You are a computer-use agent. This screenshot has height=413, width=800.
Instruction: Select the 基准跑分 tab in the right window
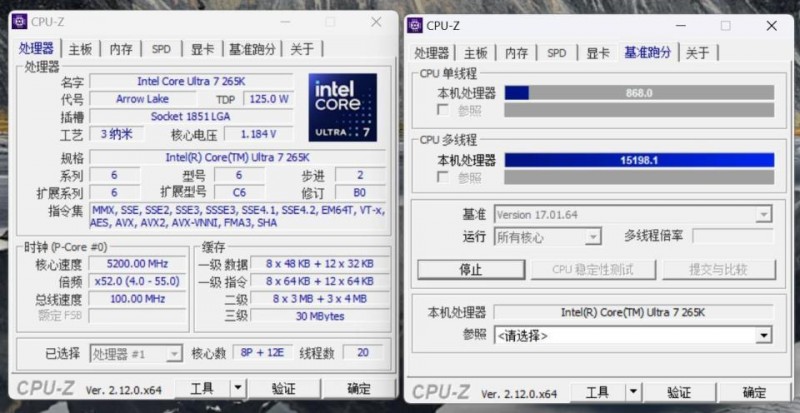(648, 52)
